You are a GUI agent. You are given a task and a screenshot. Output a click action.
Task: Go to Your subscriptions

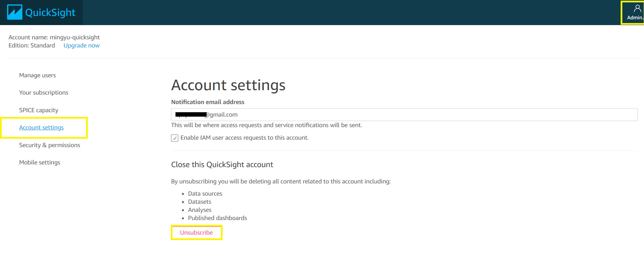tap(44, 93)
